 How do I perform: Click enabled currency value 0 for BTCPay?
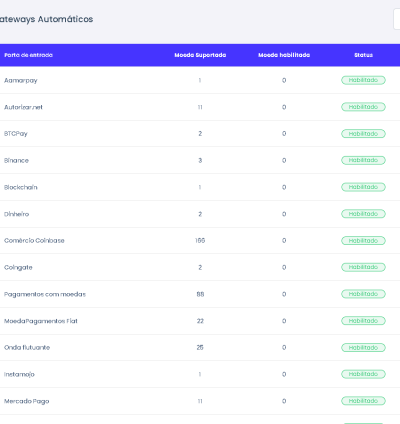tap(284, 134)
